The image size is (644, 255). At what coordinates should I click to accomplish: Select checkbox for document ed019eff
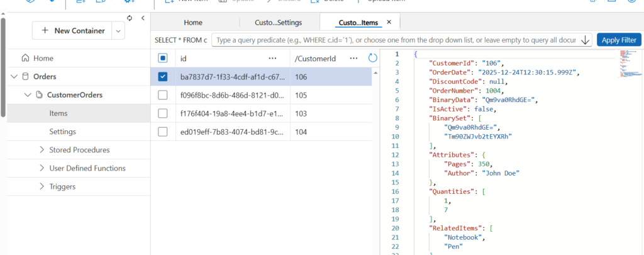click(163, 132)
